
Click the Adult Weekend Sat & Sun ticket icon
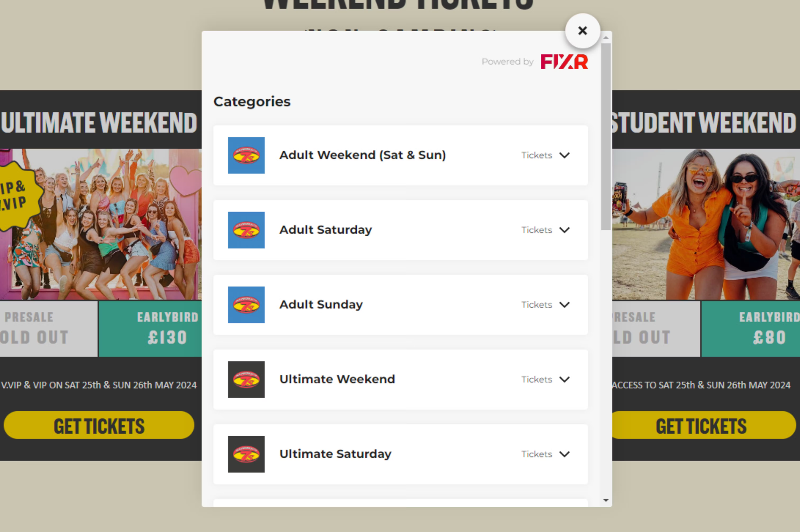pyautogui.click(x=246, y=155)
